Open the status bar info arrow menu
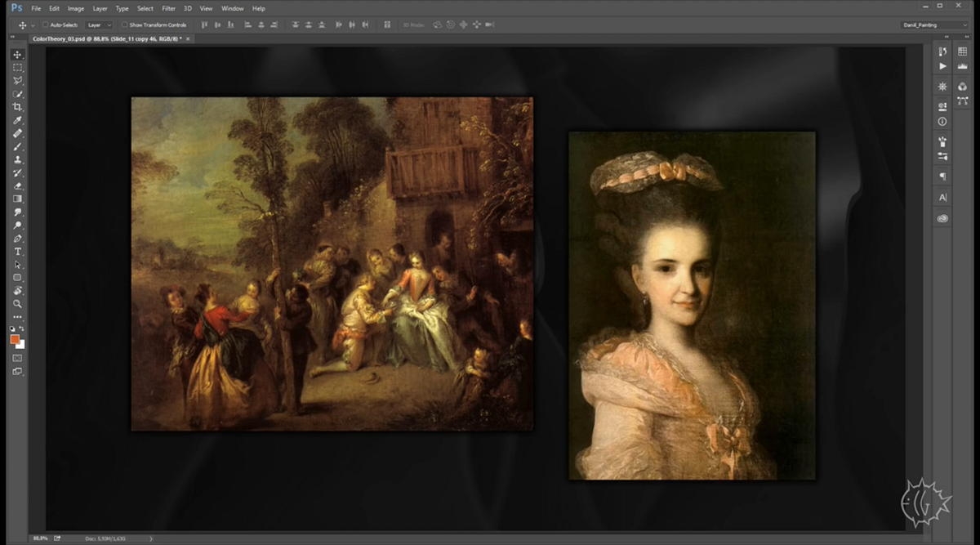 151,538
